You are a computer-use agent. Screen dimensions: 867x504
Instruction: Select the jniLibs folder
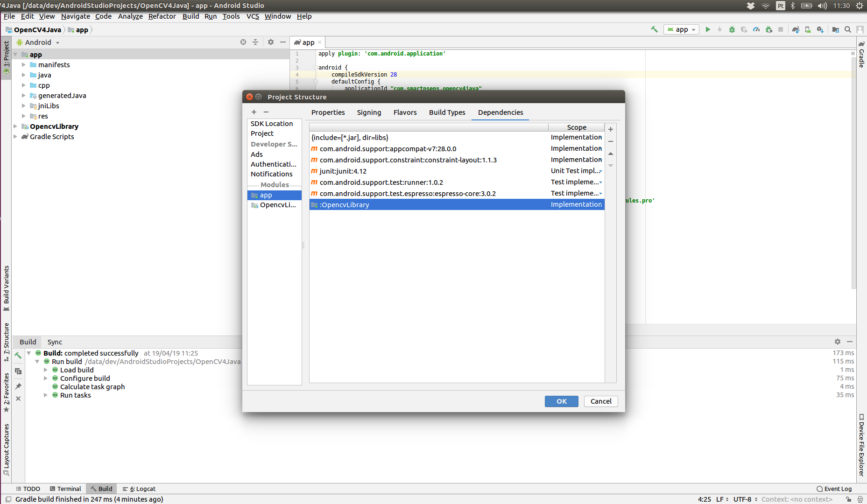49,106
